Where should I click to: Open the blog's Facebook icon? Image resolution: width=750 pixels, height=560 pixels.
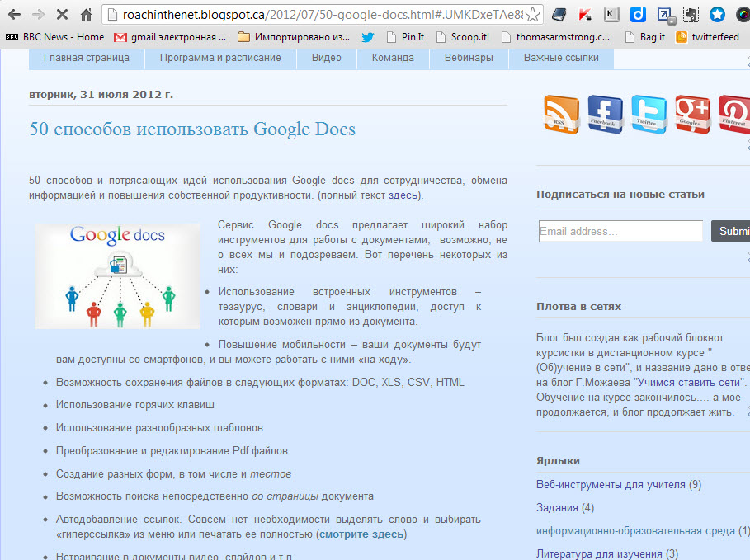605,115
